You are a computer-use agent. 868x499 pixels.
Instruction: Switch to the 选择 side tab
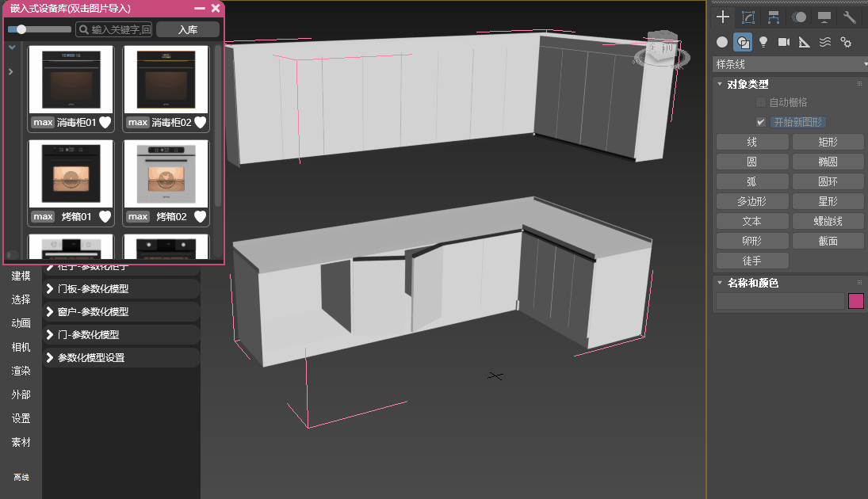point(21,299)
